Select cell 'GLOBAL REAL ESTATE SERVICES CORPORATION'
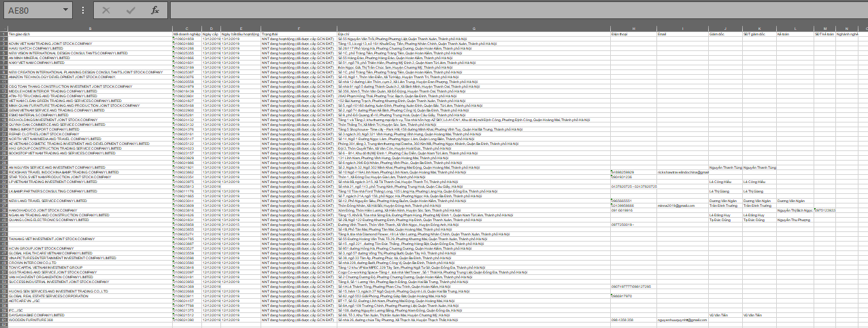Viewport: 868px width, 328px height. (x=90, y=297)
